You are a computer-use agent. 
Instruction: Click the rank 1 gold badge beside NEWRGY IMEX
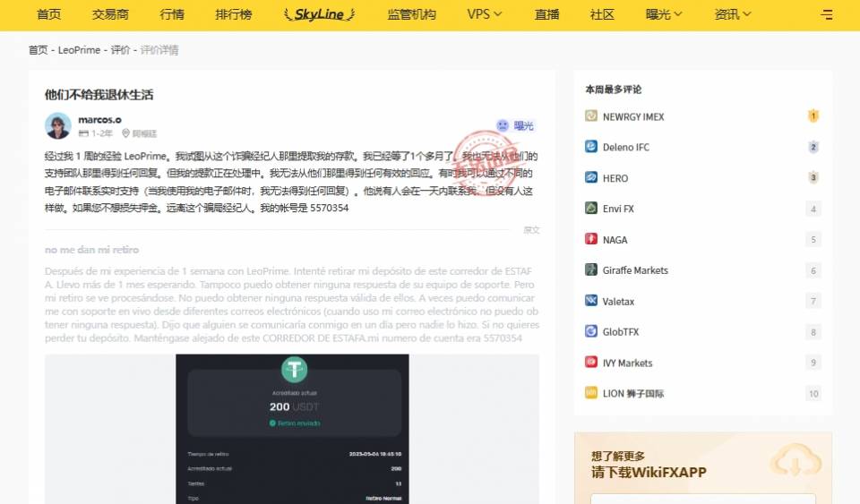[x=813, y=116]
